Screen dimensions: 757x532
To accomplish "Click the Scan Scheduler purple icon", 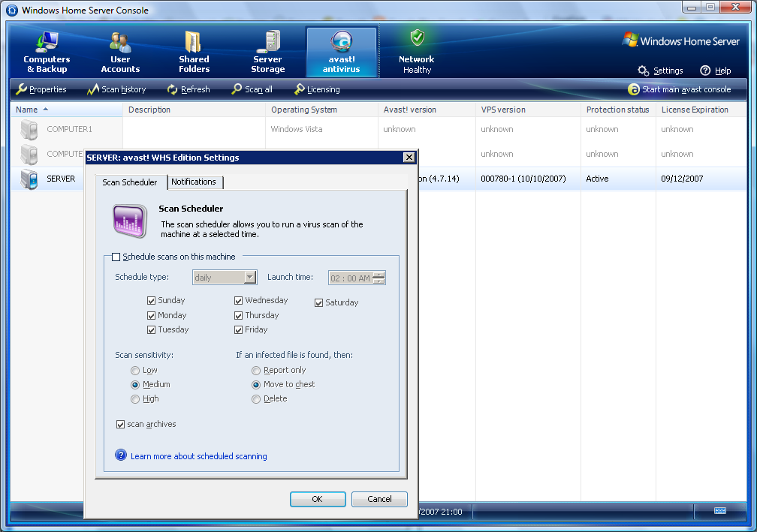I will (x=130, y=221).
